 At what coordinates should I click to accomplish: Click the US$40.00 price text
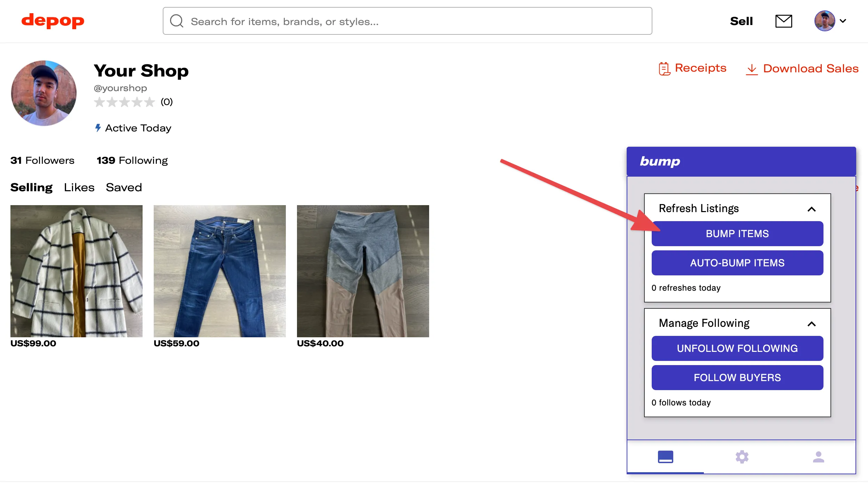pos(320,343)
